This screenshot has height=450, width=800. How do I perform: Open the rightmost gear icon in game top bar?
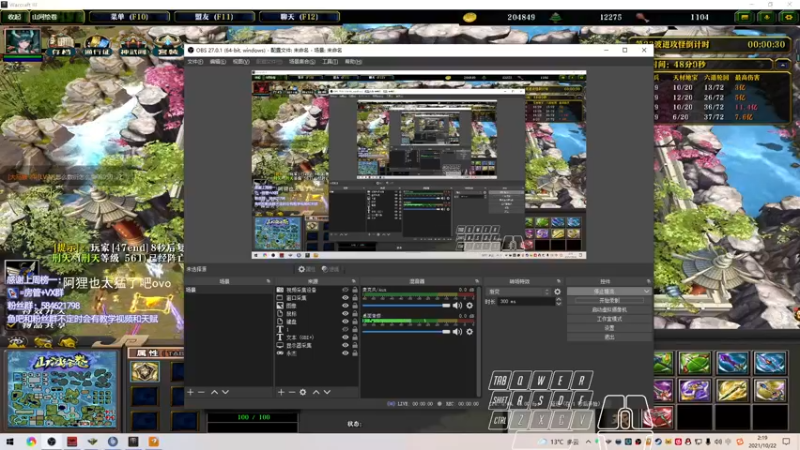point(789,17)
